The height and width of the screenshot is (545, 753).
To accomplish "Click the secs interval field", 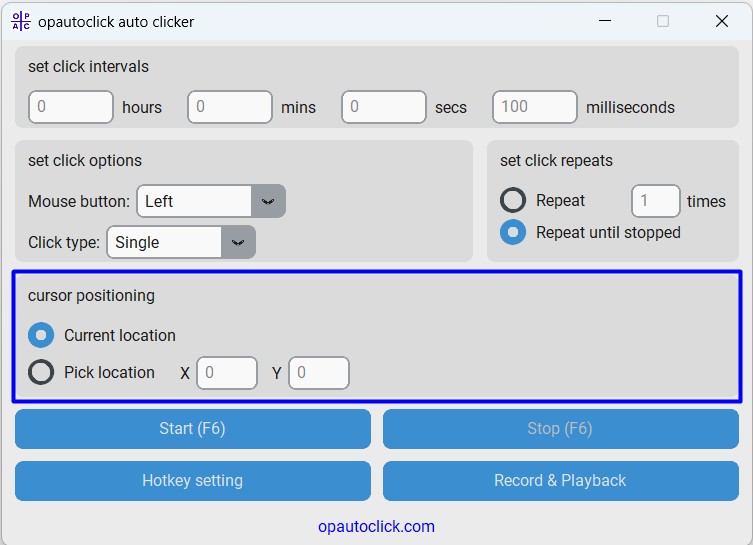I will [384, 107].
